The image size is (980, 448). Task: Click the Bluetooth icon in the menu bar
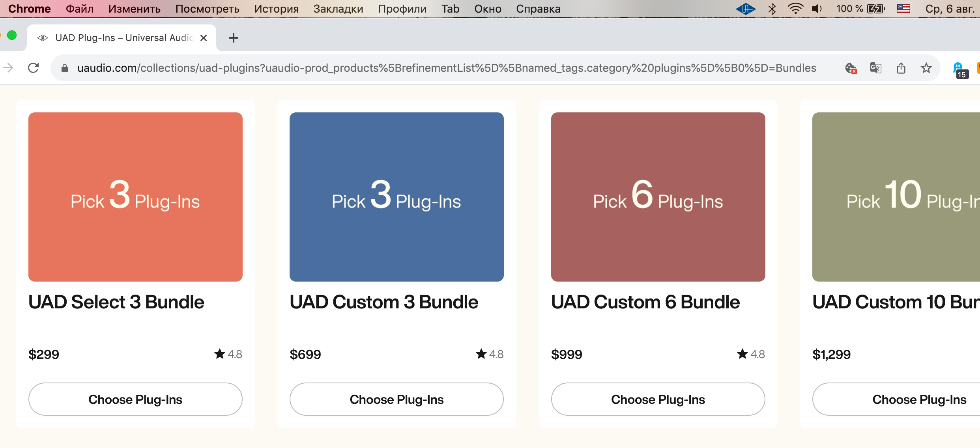(x=772, y=9)
